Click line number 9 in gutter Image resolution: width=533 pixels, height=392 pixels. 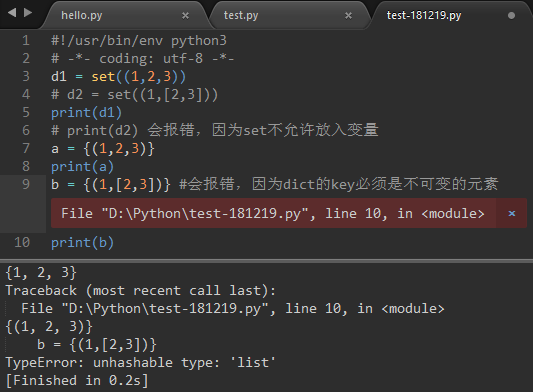coord(26,184)
